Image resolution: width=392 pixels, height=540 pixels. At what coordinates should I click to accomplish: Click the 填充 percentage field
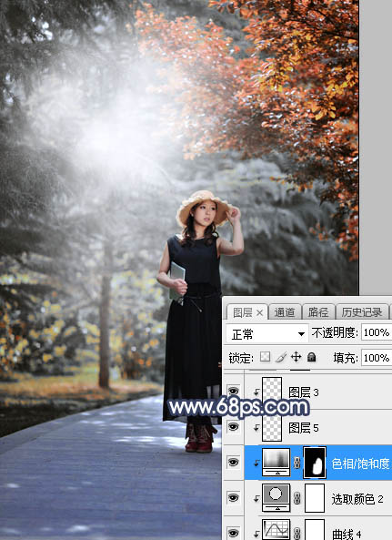[377, 358]
